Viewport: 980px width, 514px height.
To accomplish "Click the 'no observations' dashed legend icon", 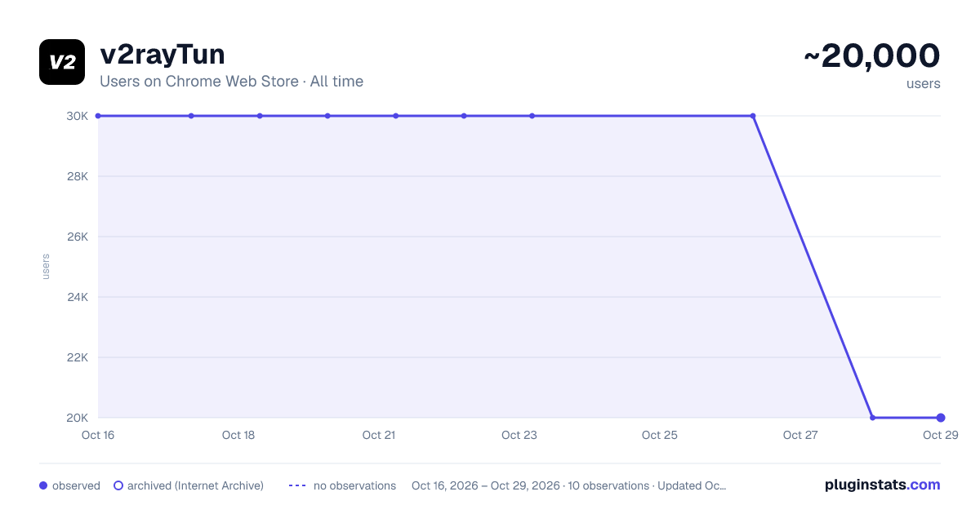I will [297, 485].
